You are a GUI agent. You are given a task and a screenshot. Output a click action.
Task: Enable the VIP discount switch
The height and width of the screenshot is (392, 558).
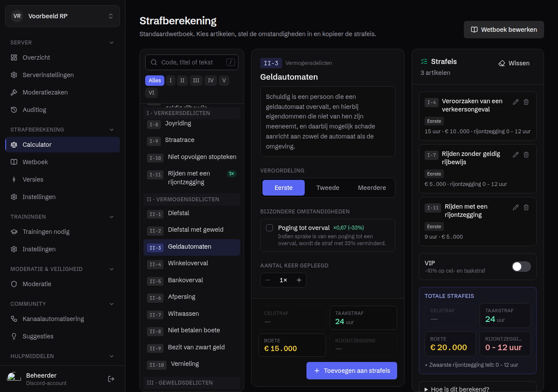(521, 267)
